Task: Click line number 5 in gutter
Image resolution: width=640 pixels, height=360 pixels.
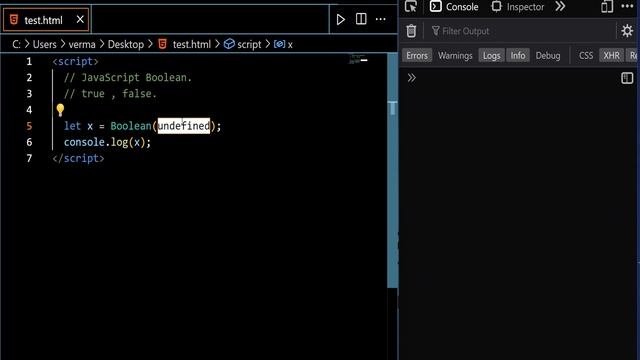Action: (x=29, y=126)
